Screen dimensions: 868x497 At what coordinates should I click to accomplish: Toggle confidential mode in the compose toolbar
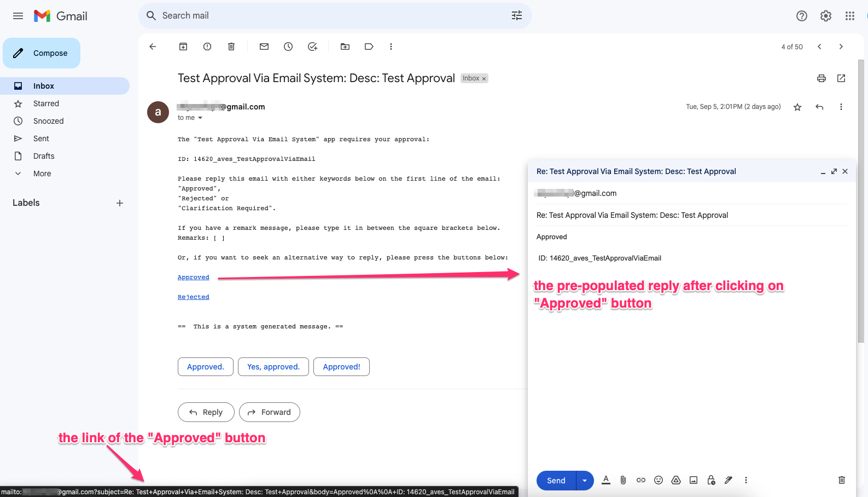(x=711, y=480)
